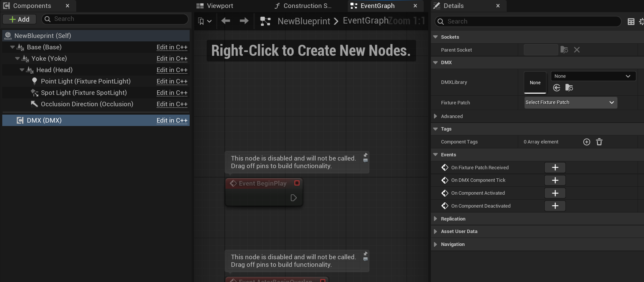
Task: Toggle the BeginPlay comment bubble visibility
Action: pos(366,161)
